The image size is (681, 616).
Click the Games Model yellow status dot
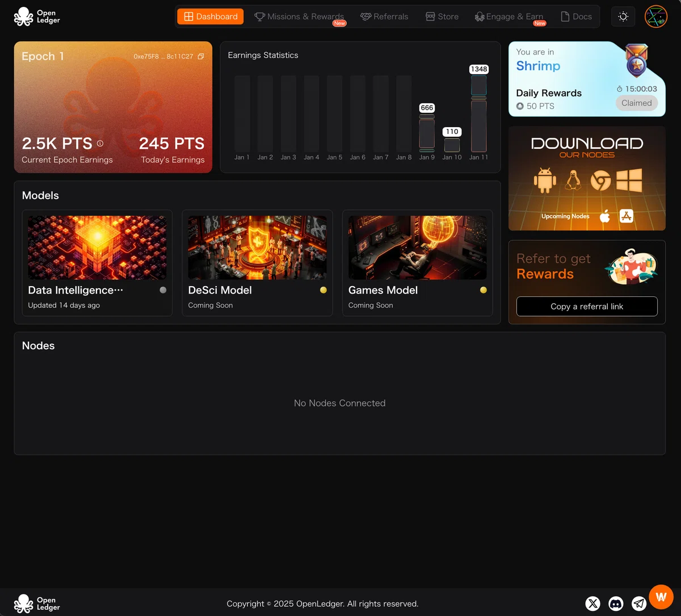484,290
